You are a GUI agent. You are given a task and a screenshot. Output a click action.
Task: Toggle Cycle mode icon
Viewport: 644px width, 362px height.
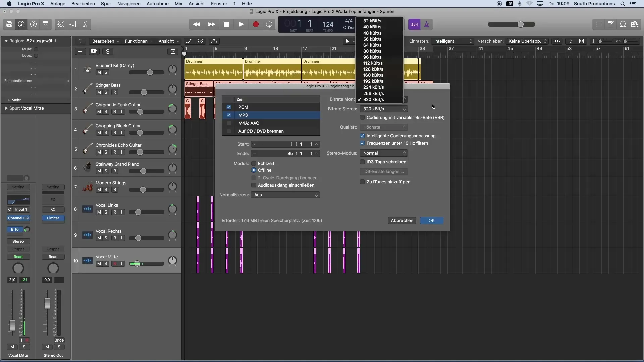(x=269, y=24)
